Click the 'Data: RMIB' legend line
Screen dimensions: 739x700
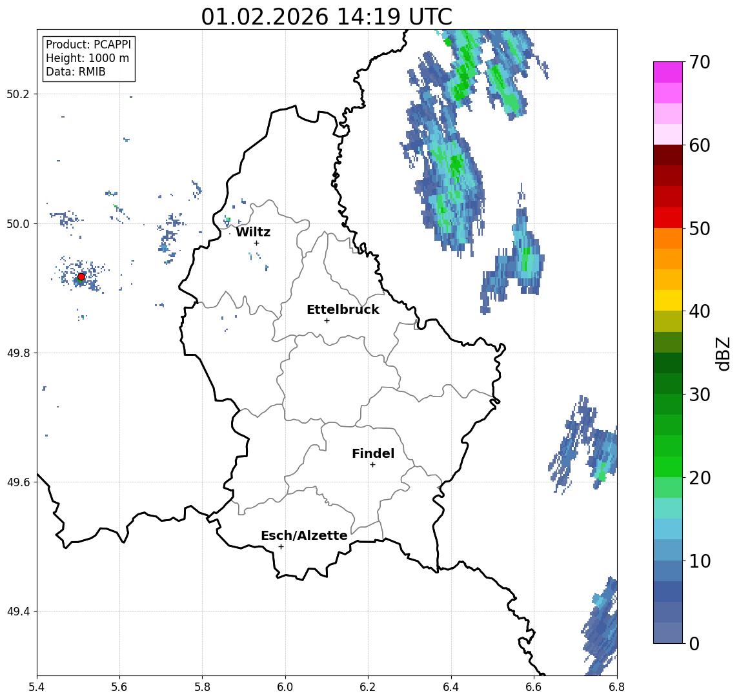(76, 72)
